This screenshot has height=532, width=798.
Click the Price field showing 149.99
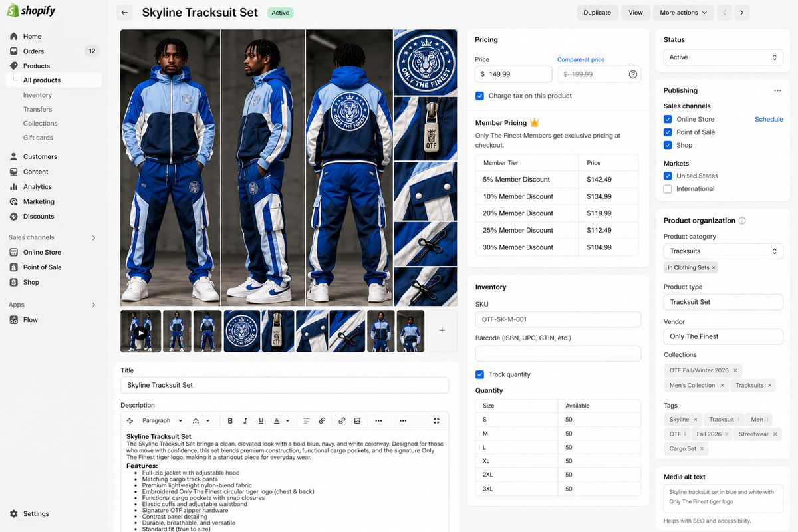click(x=513, y=74)
